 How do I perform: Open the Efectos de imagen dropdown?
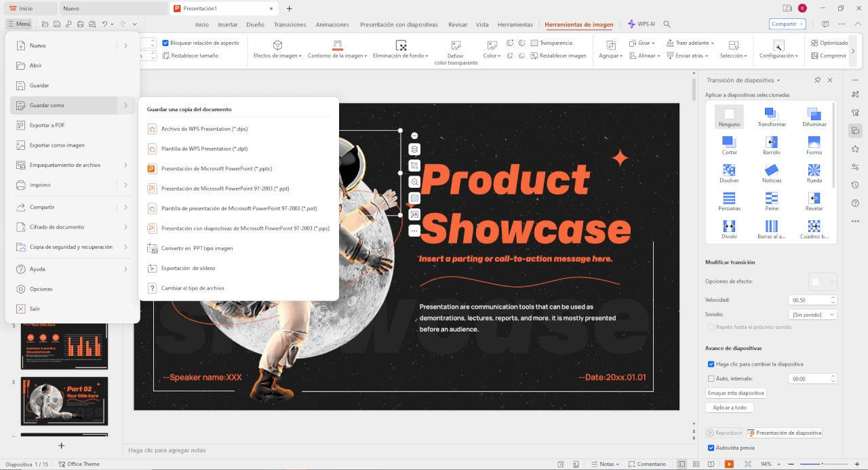tap(277, 56)
